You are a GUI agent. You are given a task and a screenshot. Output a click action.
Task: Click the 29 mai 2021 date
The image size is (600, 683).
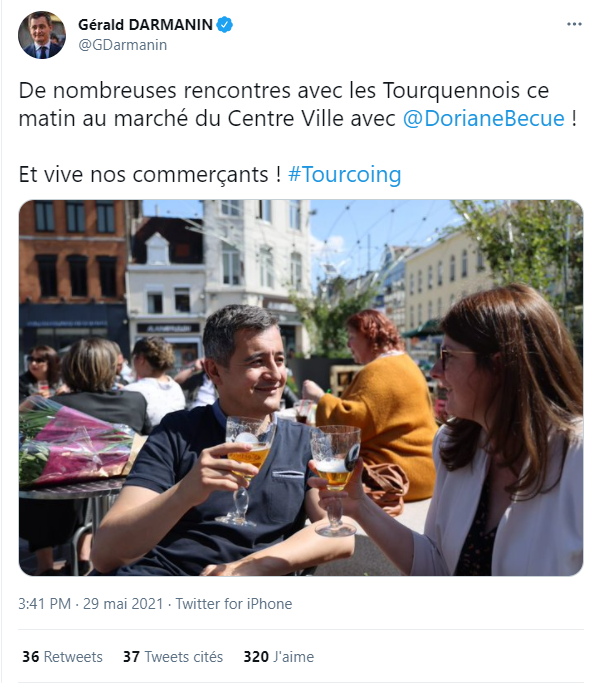(123, 604)
